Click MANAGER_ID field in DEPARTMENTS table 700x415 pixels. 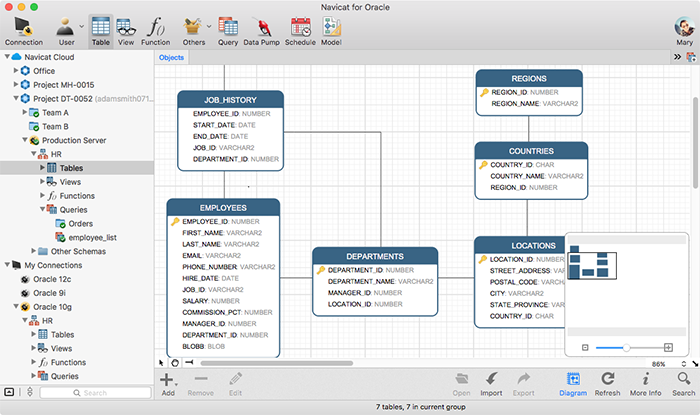[x=365, y=293]
